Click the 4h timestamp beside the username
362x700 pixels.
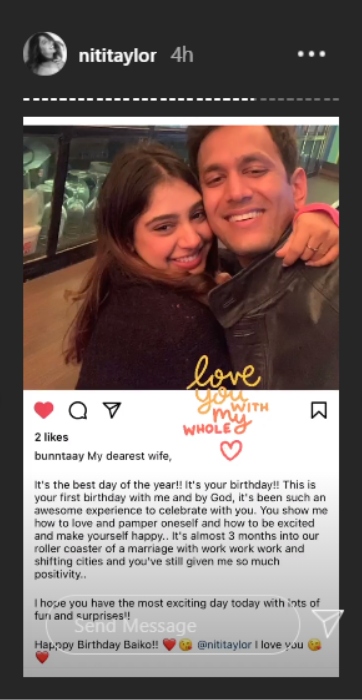click(182, 55)
